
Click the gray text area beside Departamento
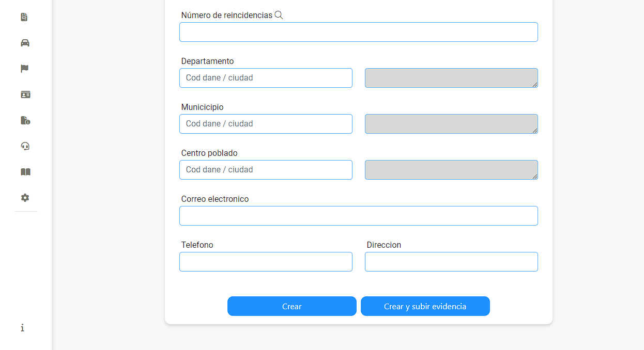[x=451, y=78]
